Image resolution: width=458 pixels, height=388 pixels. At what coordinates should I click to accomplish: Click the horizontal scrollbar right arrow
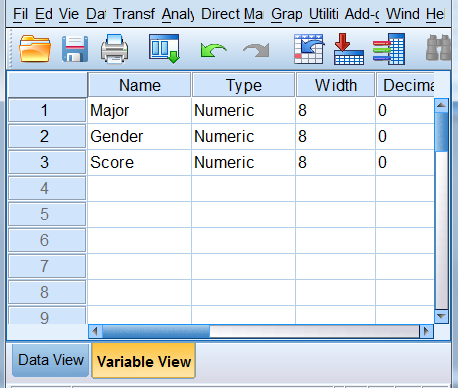tap(426, 331)
